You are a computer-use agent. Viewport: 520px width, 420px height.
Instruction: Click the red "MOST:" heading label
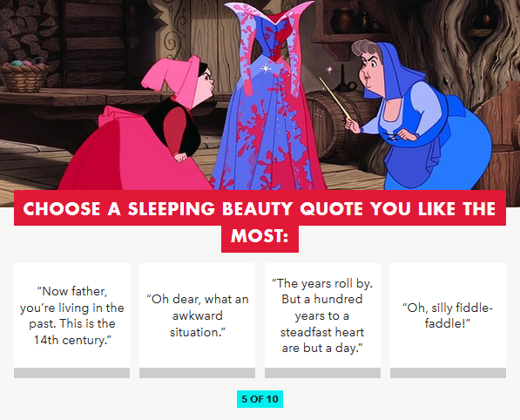pyautogui.click(x=260, y=236)
